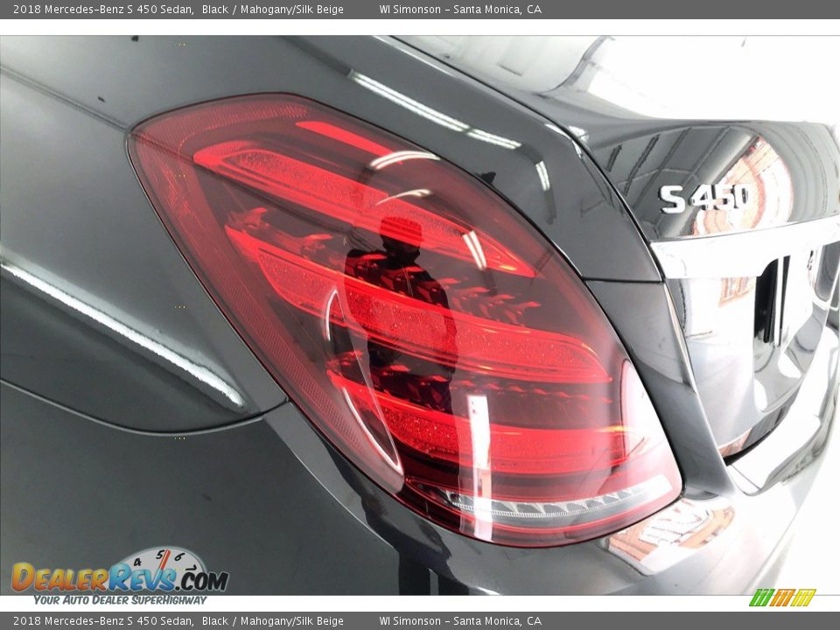Click the red tail light in the photo

pyautogui.click(x=404, y=318)
